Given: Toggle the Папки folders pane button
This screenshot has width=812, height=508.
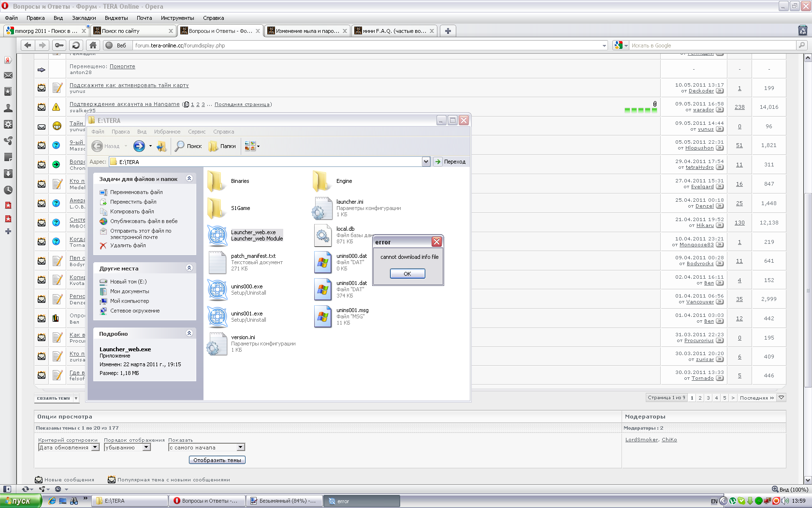Looking at the screenshot, I should 222,146.
